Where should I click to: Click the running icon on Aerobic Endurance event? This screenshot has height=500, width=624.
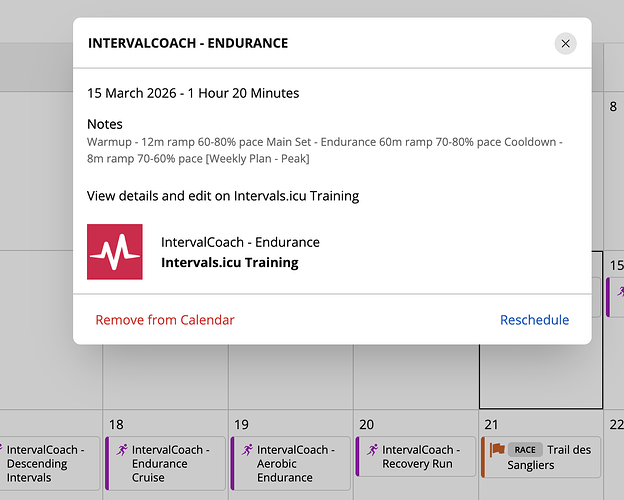pyautogui.click(x=247, y=450)
